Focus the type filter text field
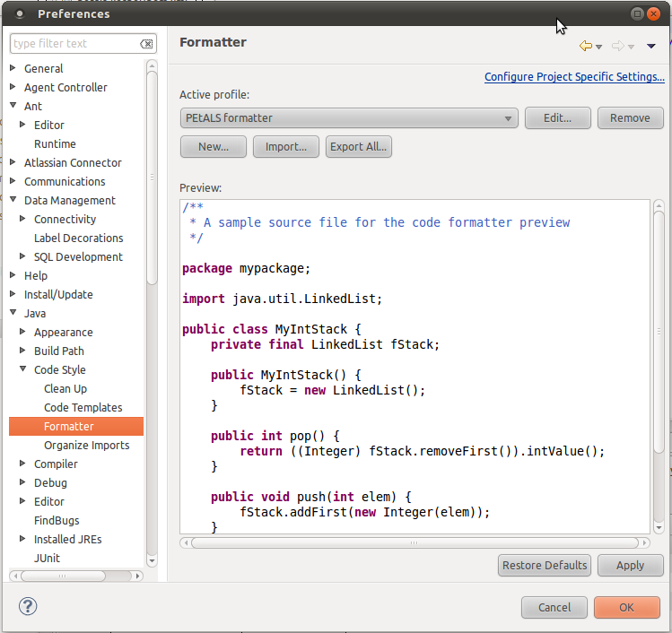 74,44
